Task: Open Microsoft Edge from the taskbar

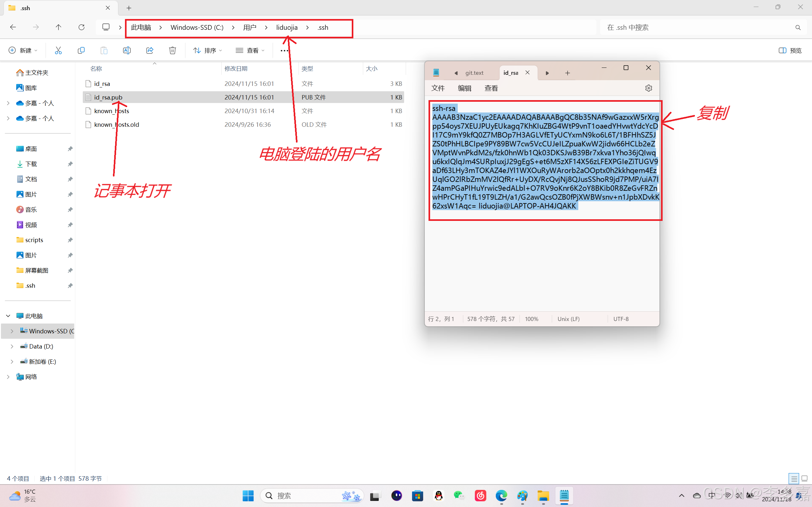Action: click(501, 496)
